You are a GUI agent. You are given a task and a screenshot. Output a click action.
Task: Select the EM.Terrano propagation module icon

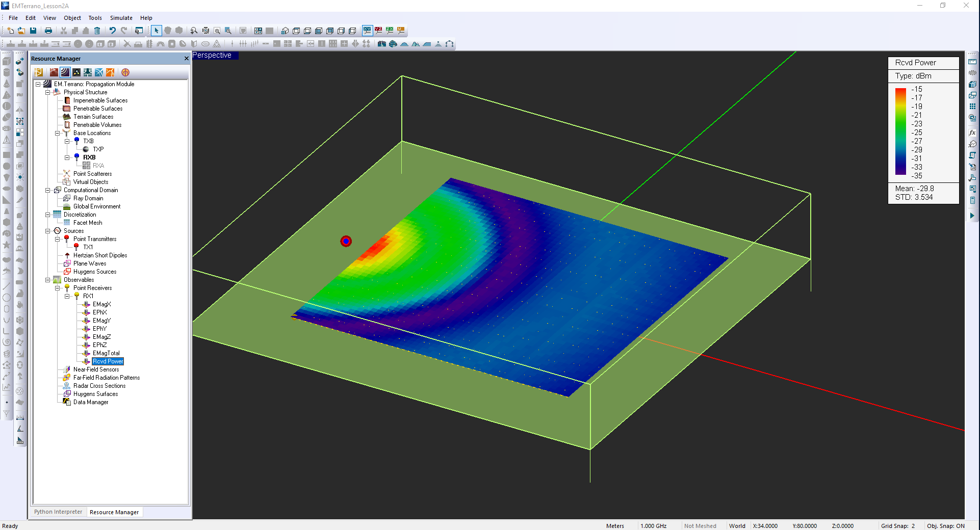[65, 72]
